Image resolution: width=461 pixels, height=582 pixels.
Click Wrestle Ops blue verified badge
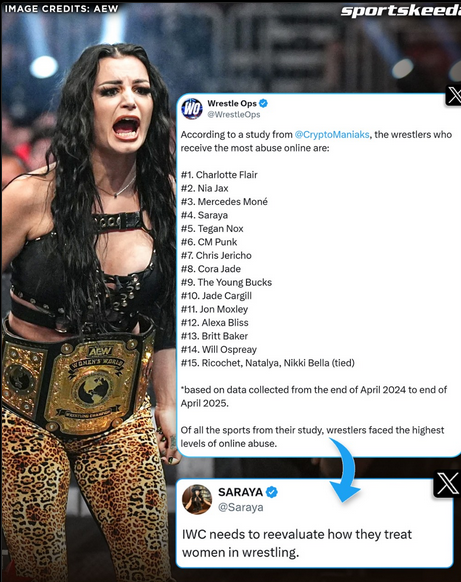pyautogui.click(x=263, y=103)
